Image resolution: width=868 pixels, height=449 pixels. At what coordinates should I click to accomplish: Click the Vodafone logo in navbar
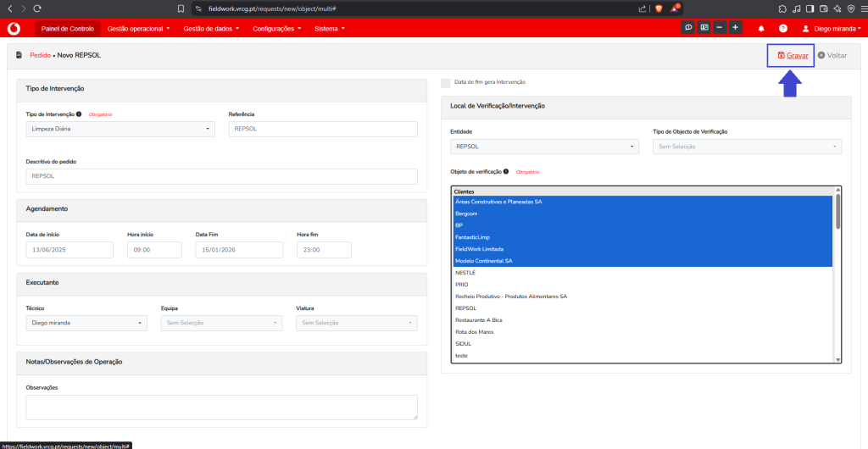point(12,28)
